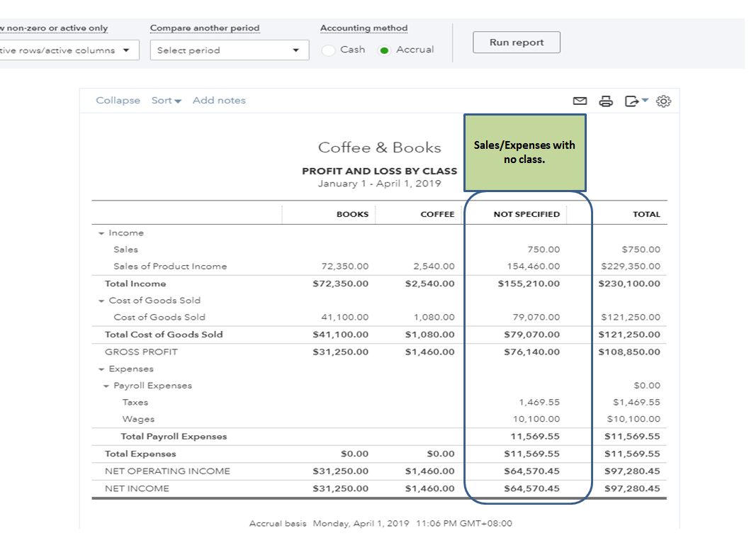Select the Cash accounting method

[x=329, y=50]
